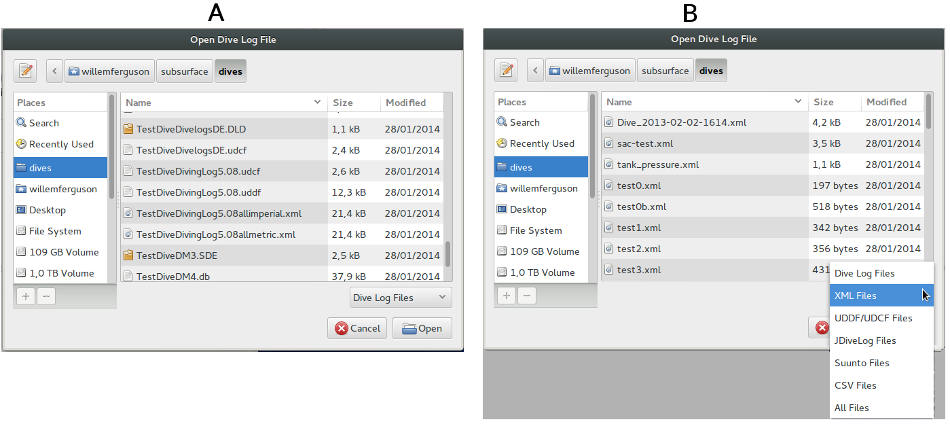Select Desktop in dialog A Places

(60, 210)
